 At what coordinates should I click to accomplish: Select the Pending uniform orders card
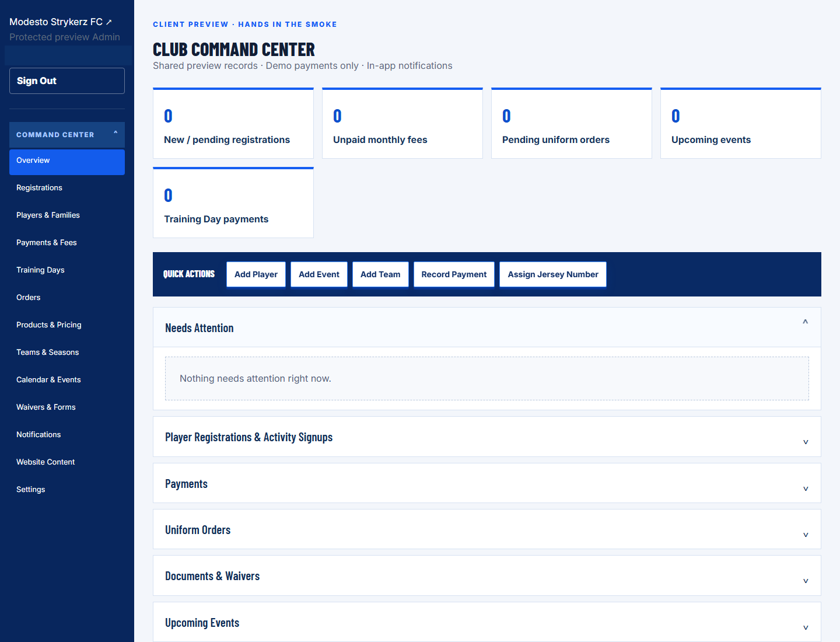(572, 123)
